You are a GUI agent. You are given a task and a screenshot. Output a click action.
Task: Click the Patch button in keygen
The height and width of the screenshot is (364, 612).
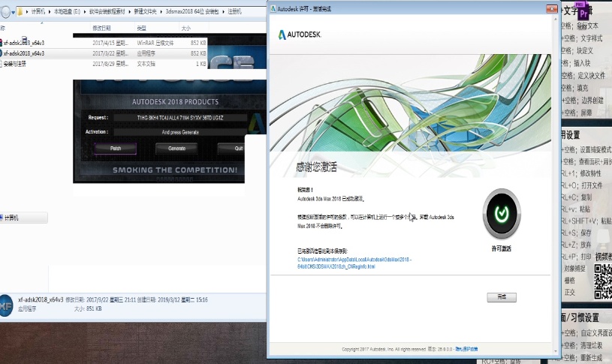coord(116,149)
